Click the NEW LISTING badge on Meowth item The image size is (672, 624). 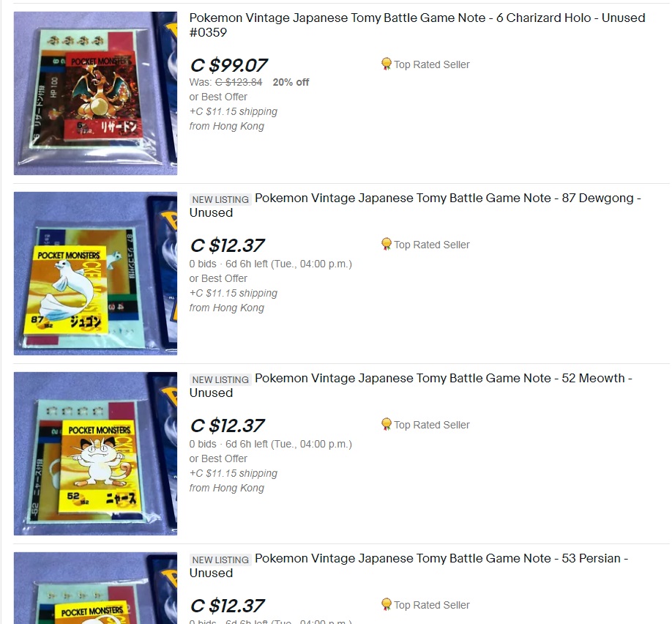(220, 379)
